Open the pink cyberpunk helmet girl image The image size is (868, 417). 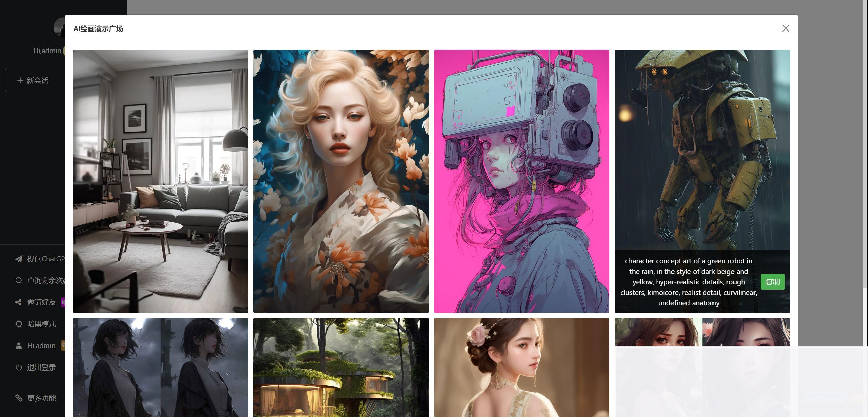(x=521, y=181)
